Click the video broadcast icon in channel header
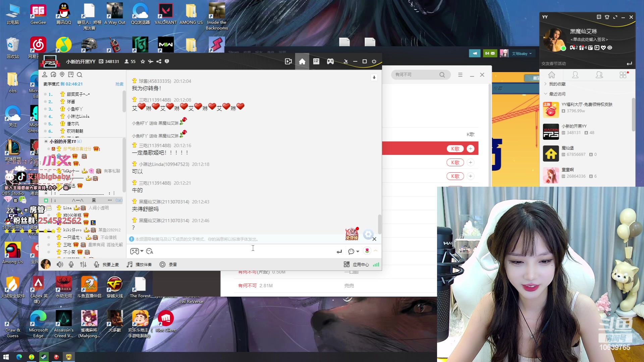 [288, 61]
